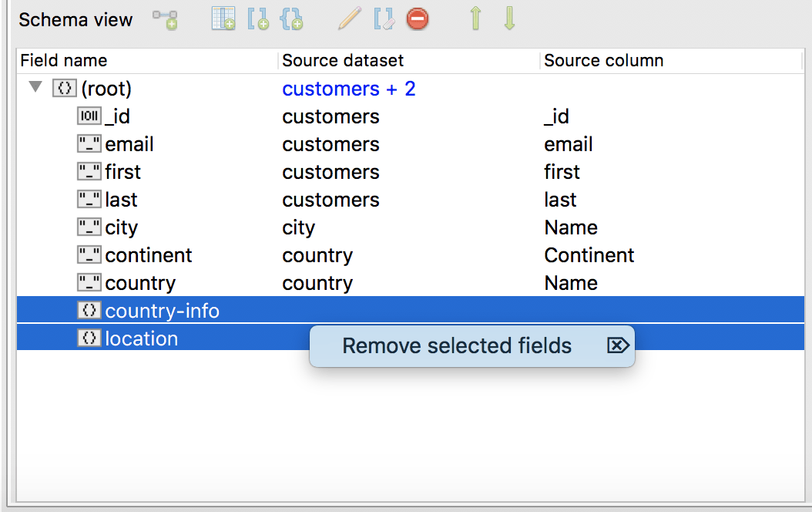The width and height of the screenshot is (812, 512).
Task: Click the green move down arrow
Action: click(508, 19)
